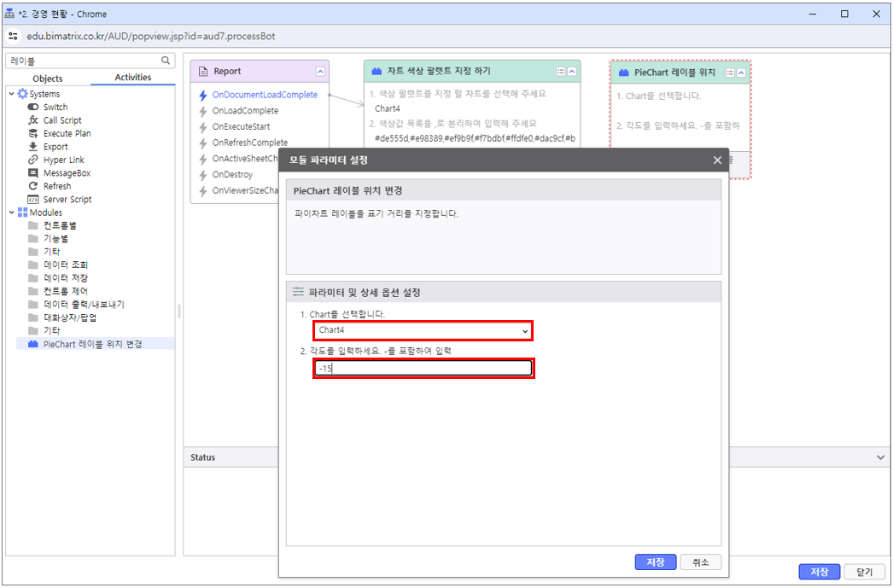Click the Execute Plan icon
The width and height of the screenshot is (893, 588).
[33, 133]
